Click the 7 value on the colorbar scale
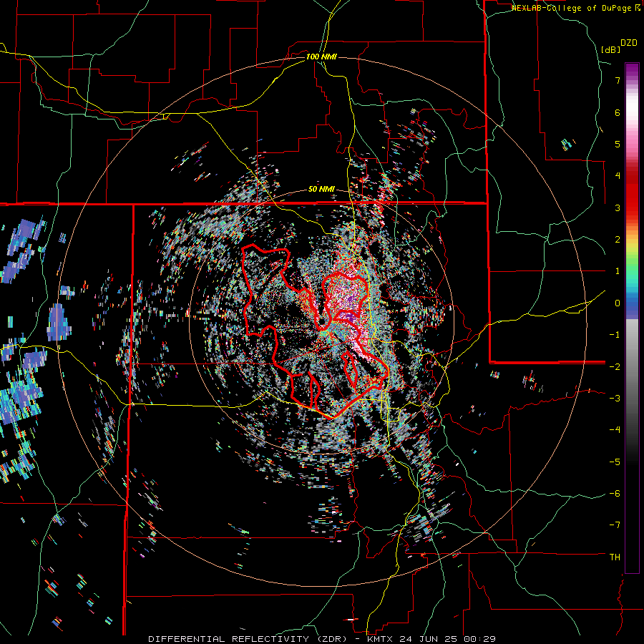Image resolution: width=644 pixels, height=644 pixels. [618, 80]
